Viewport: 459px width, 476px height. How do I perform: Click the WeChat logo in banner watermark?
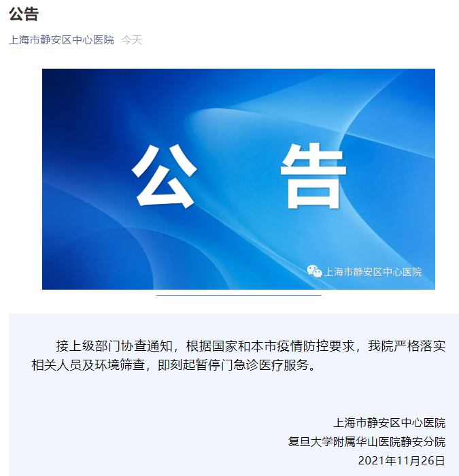(x=314, y=271)
